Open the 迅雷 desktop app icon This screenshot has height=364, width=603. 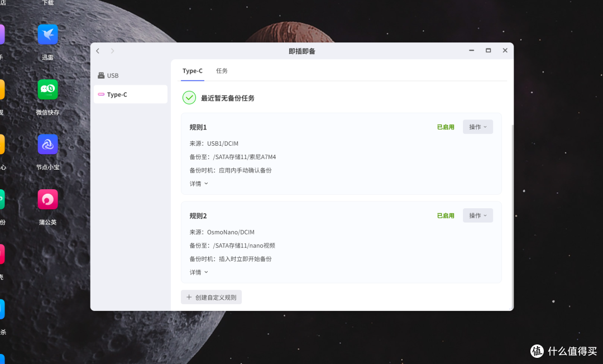coord(47,35)
